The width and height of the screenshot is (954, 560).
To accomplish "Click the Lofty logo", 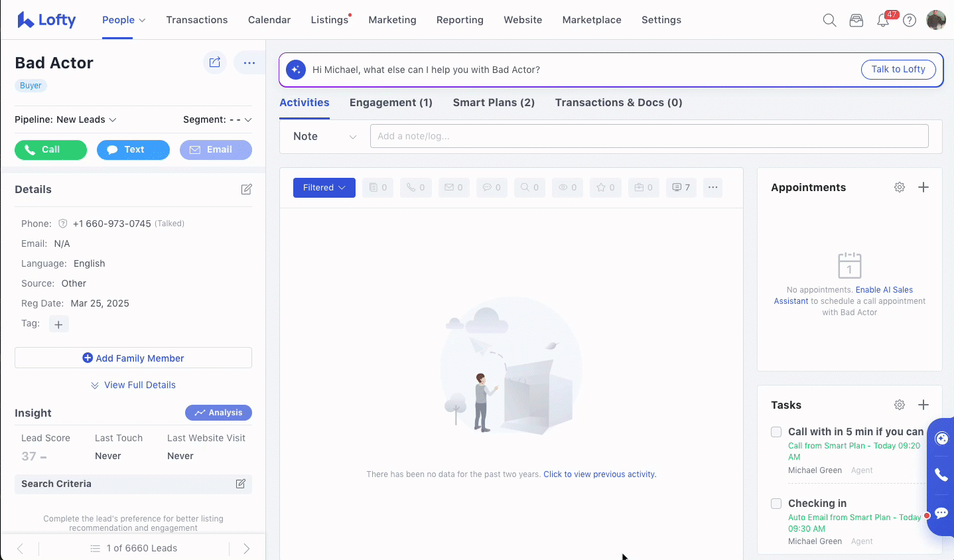I will [x=46, y=20].
